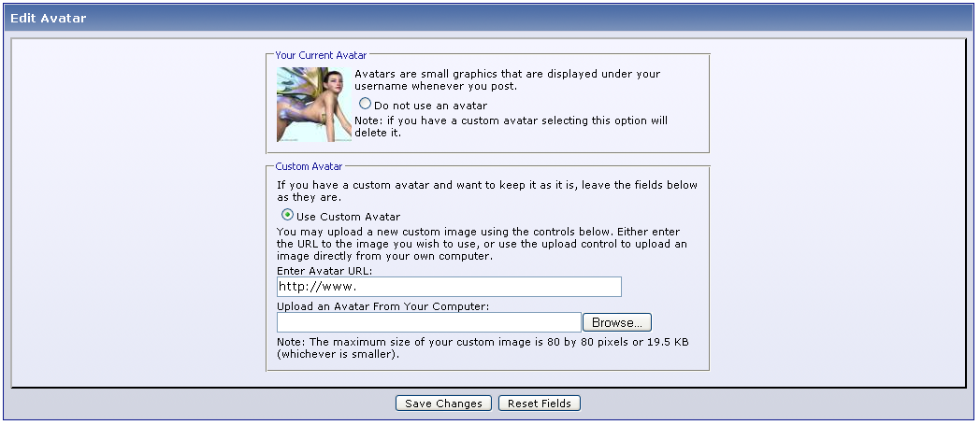Screen dimensions: 980x425
Task: Select the 'Use Custom Avatar' radio button
Action: 287,215
